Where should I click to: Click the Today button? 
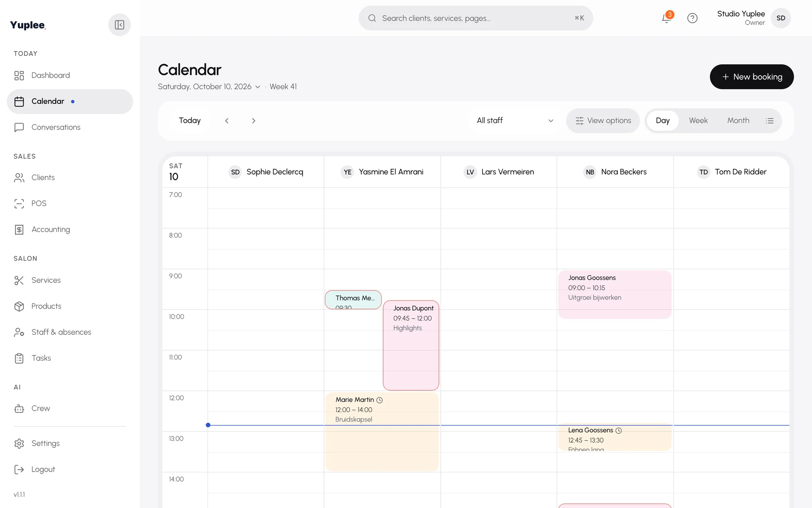(189, 121)
